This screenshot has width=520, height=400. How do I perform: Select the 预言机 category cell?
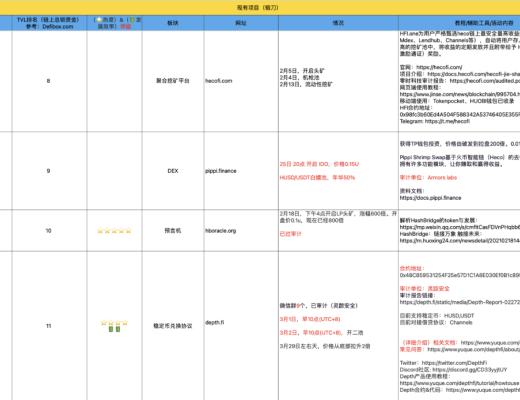(x=173, y=231)
